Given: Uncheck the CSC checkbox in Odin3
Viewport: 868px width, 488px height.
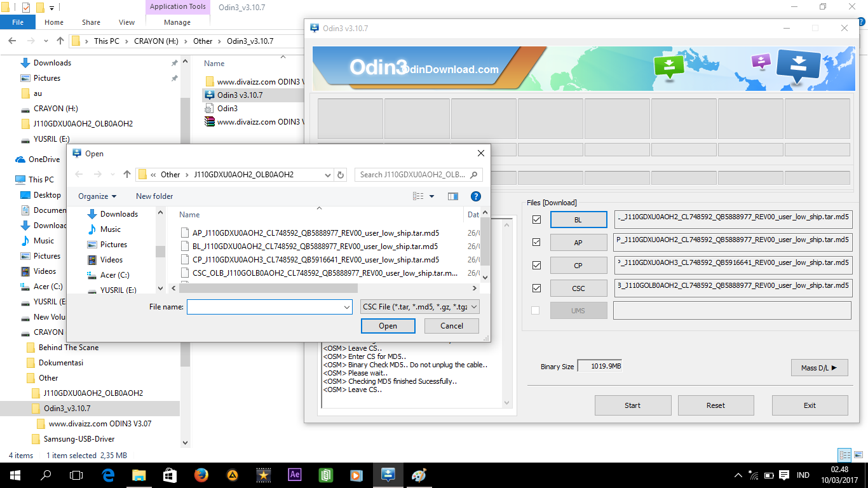Looking at the screenshot, I should tap(537, 288).
